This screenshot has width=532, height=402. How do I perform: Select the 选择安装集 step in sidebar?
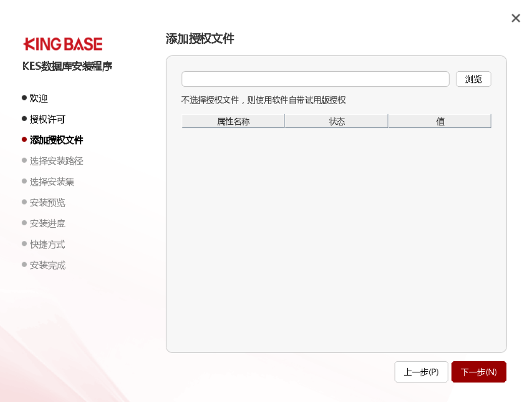(52, 182)
